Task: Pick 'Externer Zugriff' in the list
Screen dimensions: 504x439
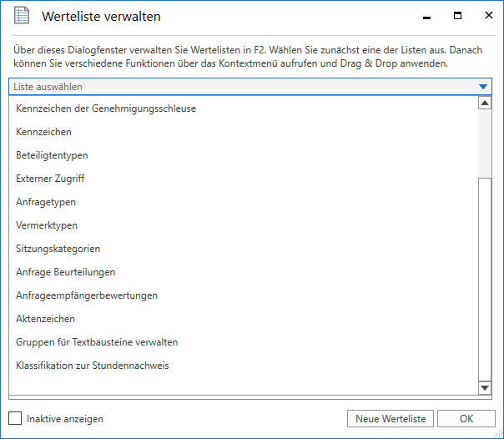Action: tap(50, 179)
